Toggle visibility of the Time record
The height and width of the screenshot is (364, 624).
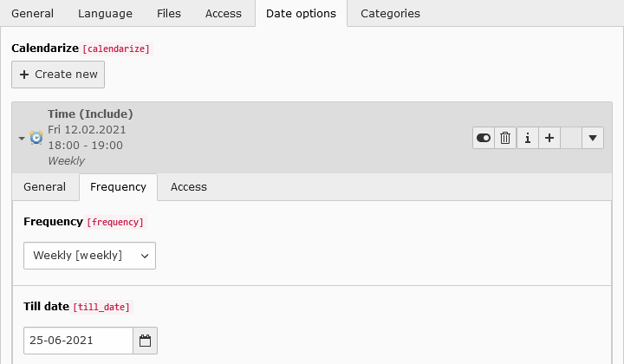point(484,138)
